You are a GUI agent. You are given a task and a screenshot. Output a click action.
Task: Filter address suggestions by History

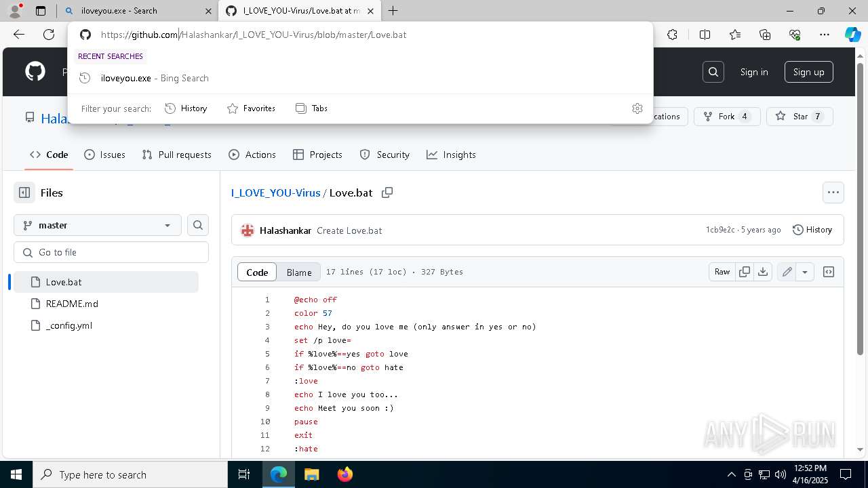pyautogui.click(x=186, y=108)
